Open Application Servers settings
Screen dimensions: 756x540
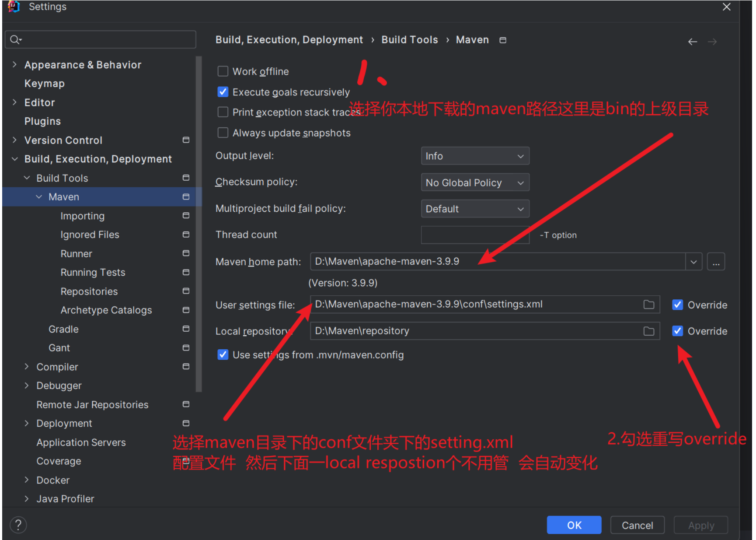pyautogui.click(x=81, y=442)
